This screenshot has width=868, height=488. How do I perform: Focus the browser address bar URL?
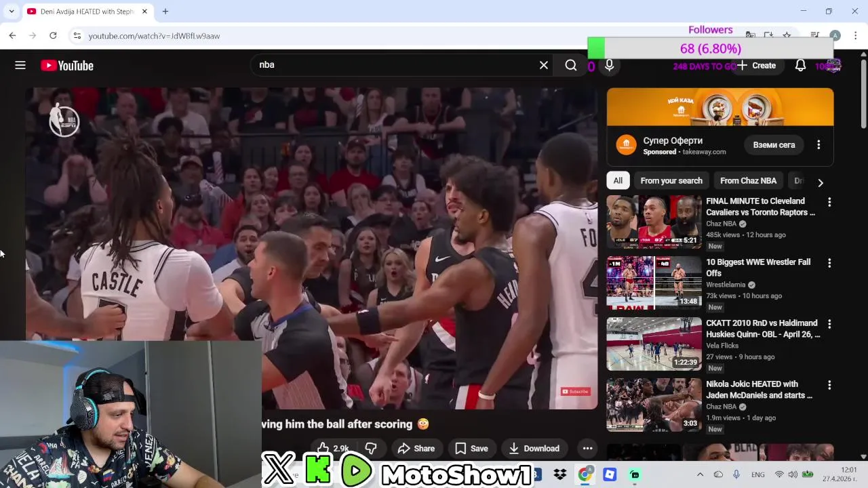[x=154, y=36]
